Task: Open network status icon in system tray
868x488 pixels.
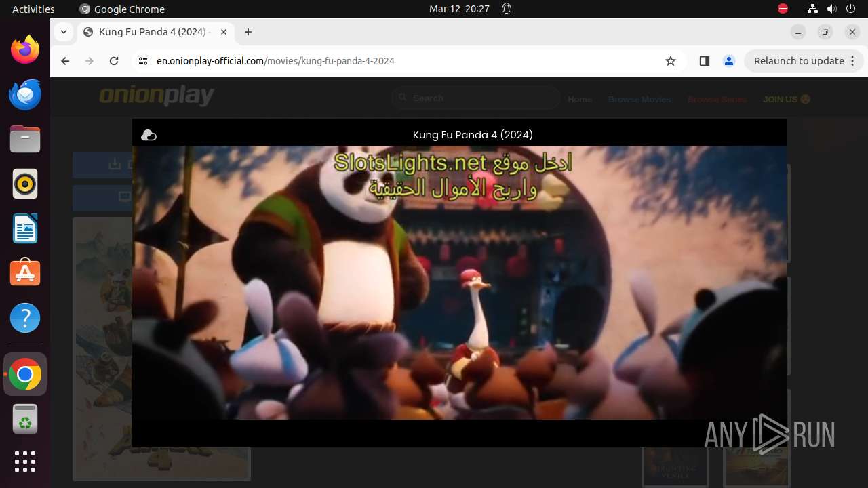Action: coord(812,9)
